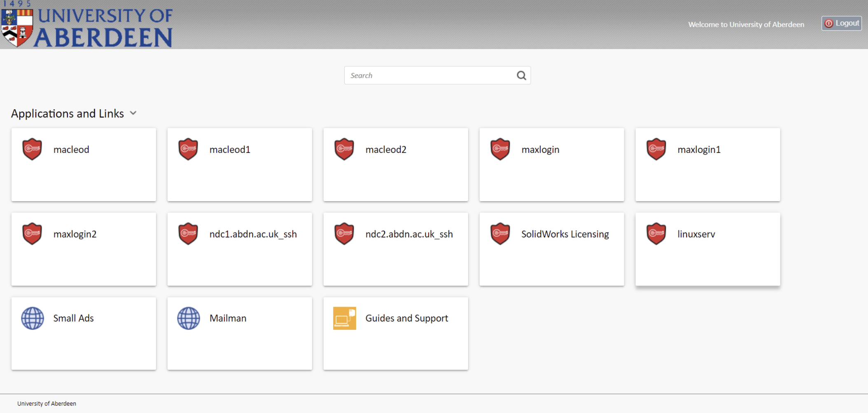Click the SolidWorks Licensing shield icon
The image size is (868, 413).
coord(500,234)
